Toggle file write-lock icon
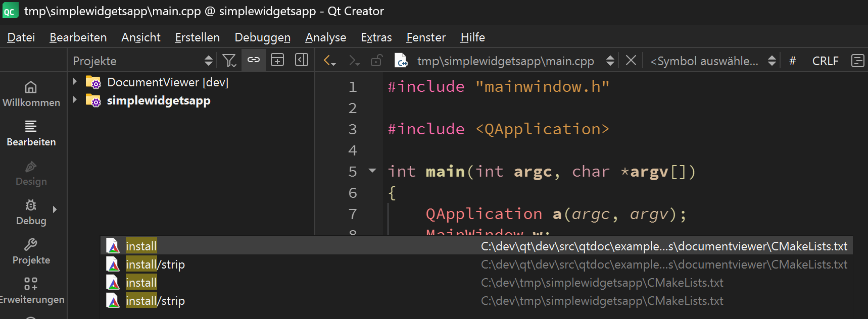868x319 pixels. (x=376, y=61)
